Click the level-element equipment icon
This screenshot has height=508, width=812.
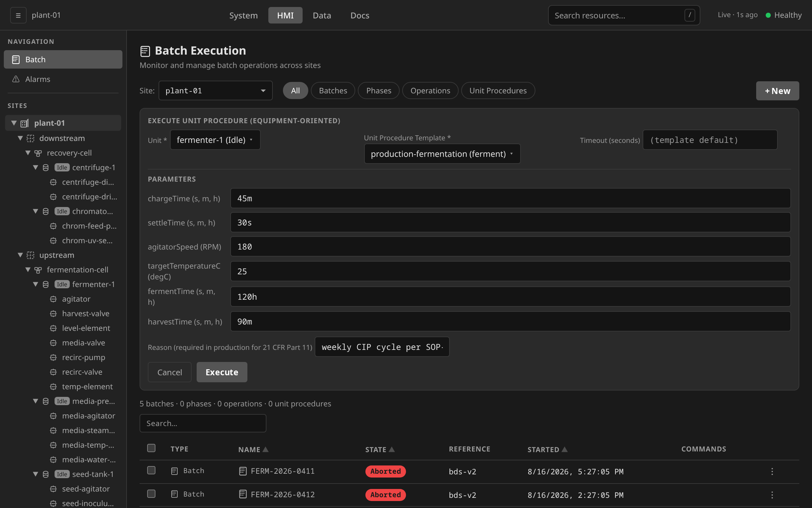[x=53, y=328]
